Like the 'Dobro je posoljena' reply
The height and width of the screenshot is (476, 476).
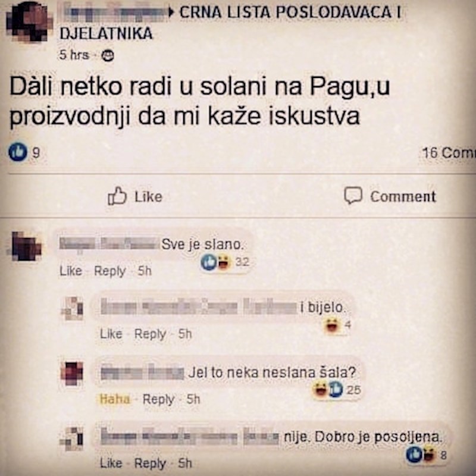(111, 464)
